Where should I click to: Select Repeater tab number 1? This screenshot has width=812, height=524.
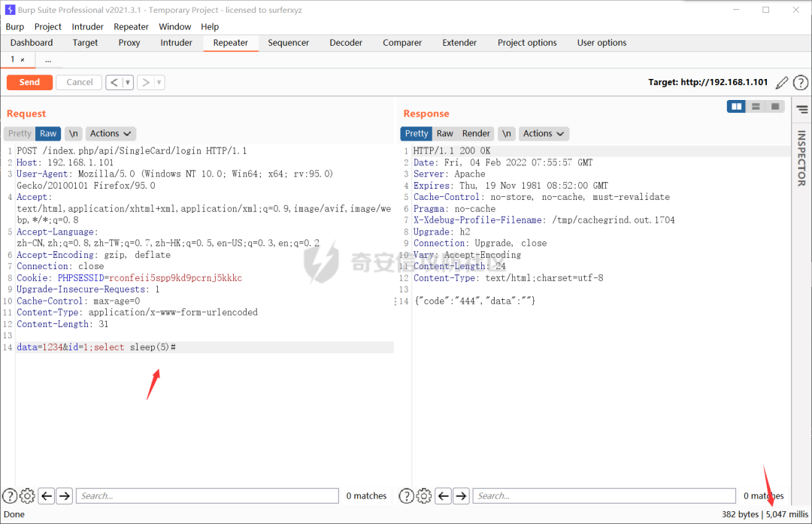point(13,59)
